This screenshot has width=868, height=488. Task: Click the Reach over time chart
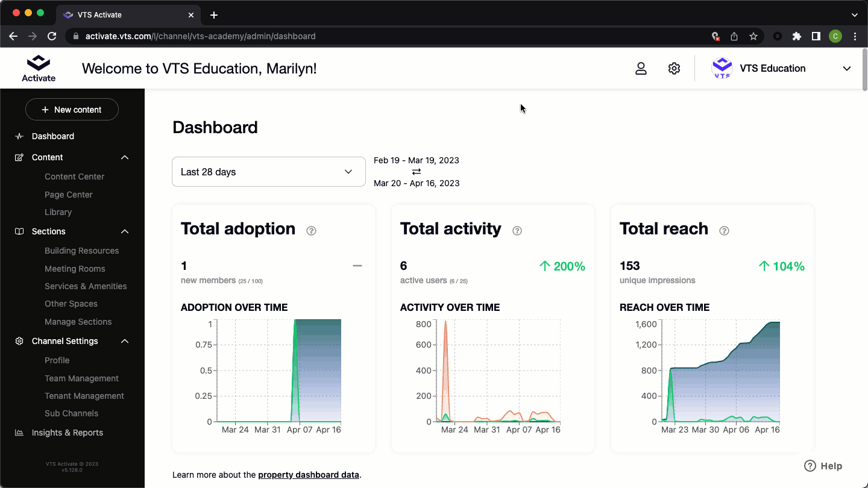point(720,371)
